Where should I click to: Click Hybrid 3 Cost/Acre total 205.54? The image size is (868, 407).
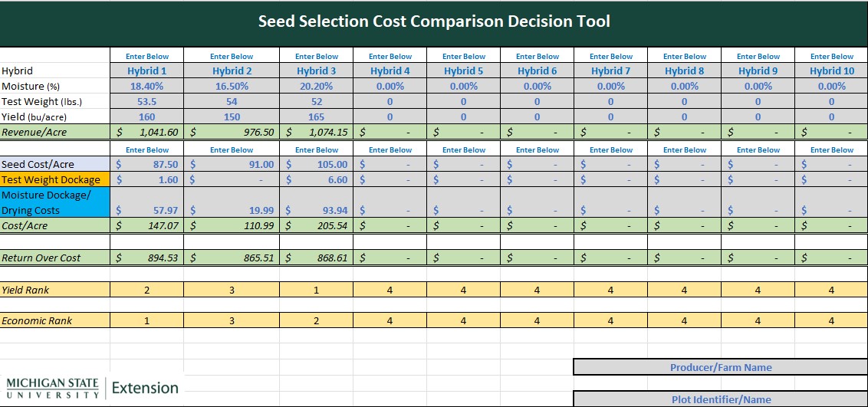316,226
